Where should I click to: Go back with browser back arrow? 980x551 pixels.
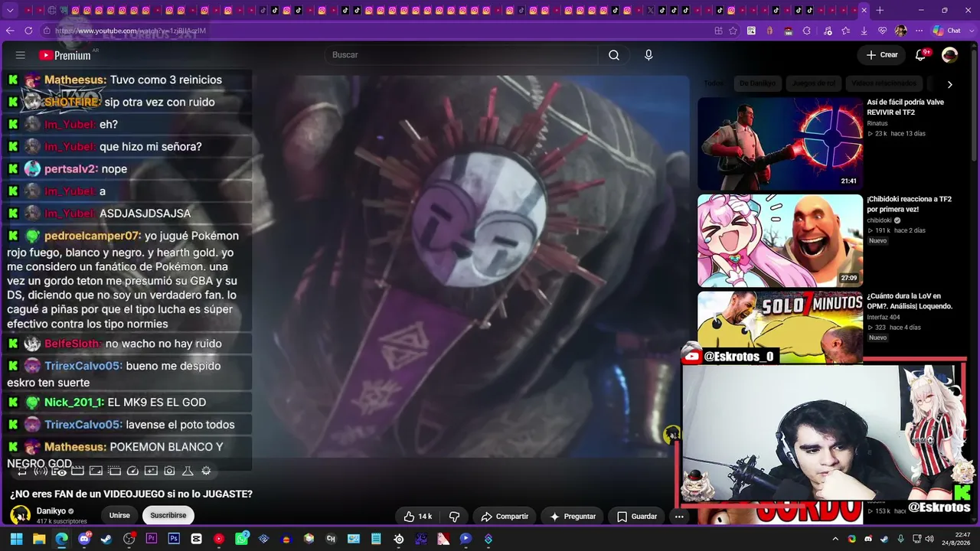point(10,31)
